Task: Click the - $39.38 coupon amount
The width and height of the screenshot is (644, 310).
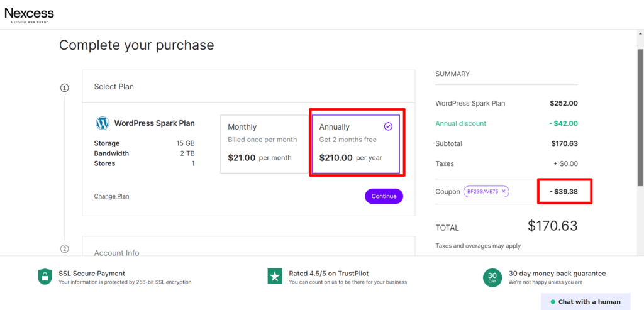Action: point(564,191)
